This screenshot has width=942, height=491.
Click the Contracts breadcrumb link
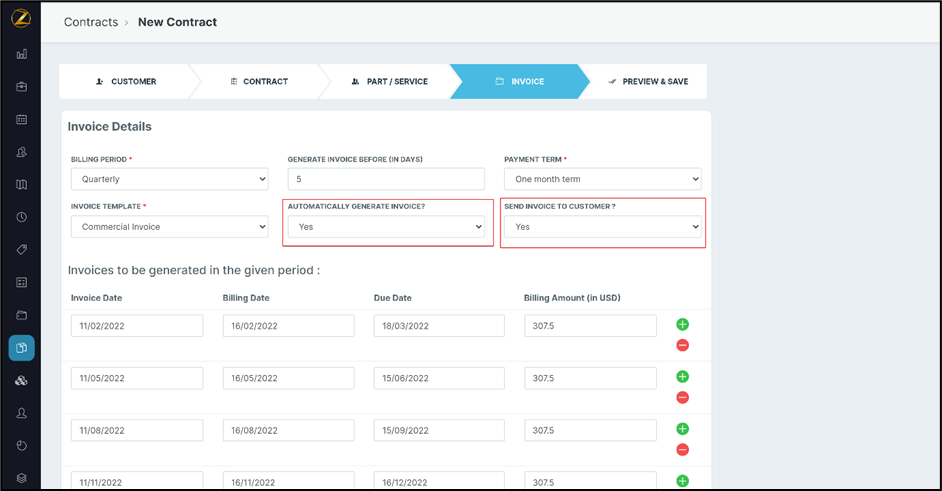(x=91, y=22)
